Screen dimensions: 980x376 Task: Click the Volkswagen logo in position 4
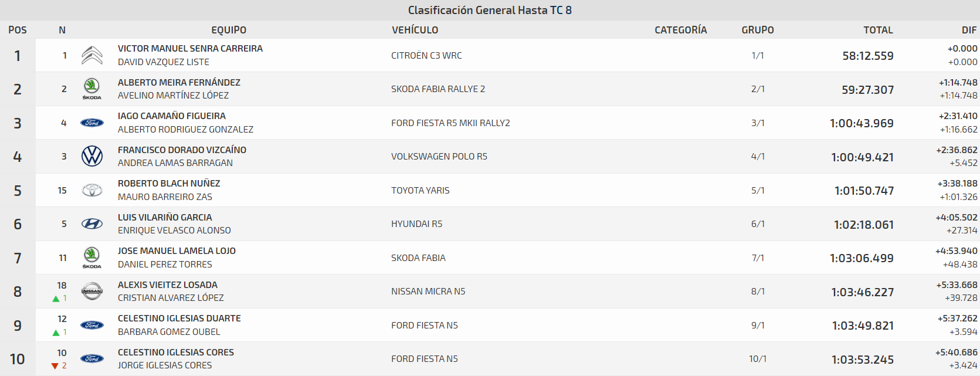[x=92, y=157]
